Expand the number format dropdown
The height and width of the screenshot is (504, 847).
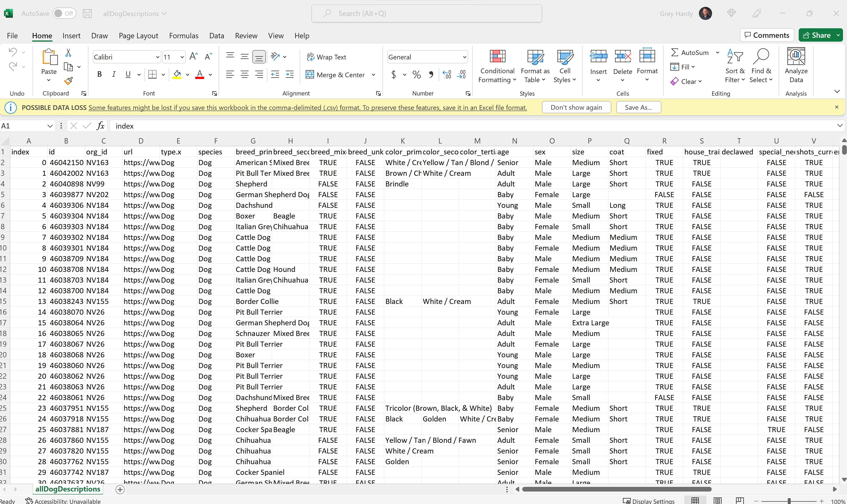coord(464,57)
